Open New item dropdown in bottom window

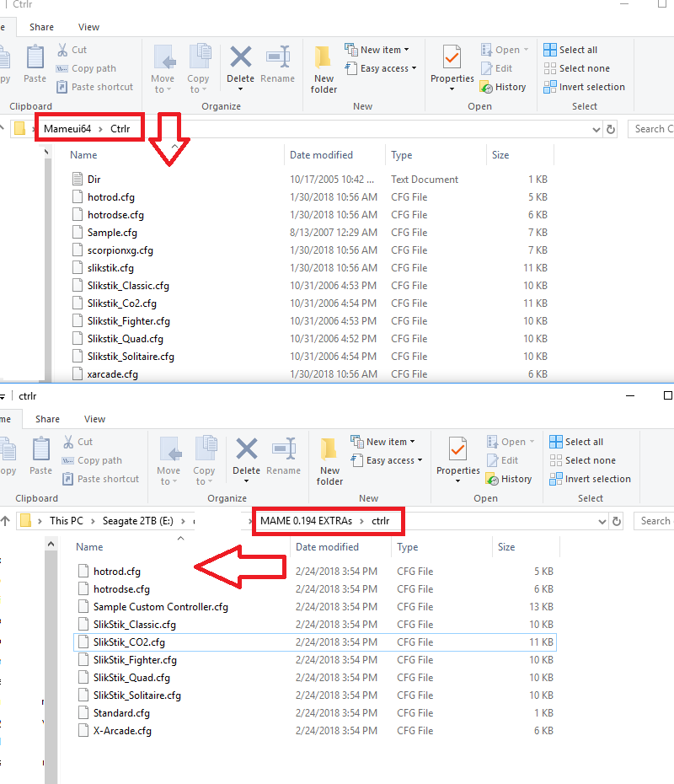tap(382, 442)
